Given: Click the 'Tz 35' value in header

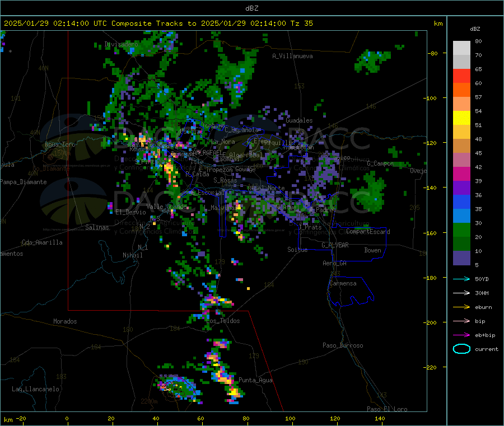Looking at the screenshot, I should pyautogui.click(x=301, y=23).
